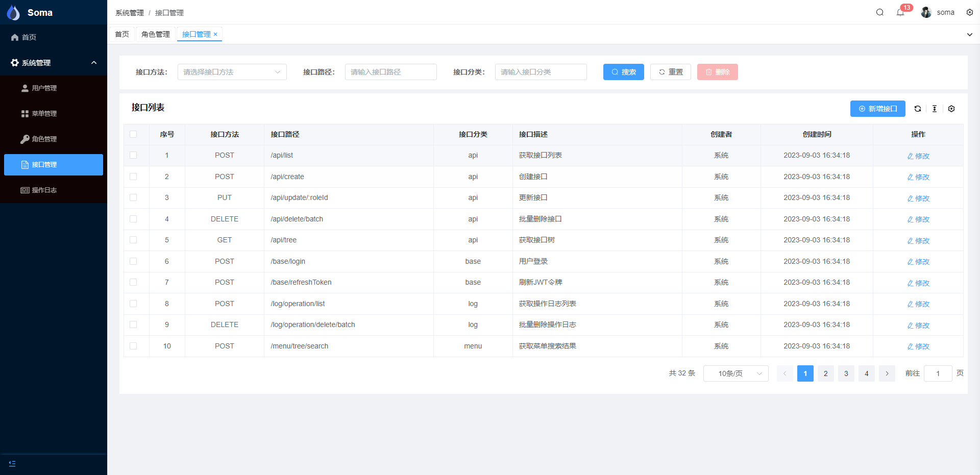980x475 pixels.
Task: Open table column settings gear icon
Action: tap(951, 109)
